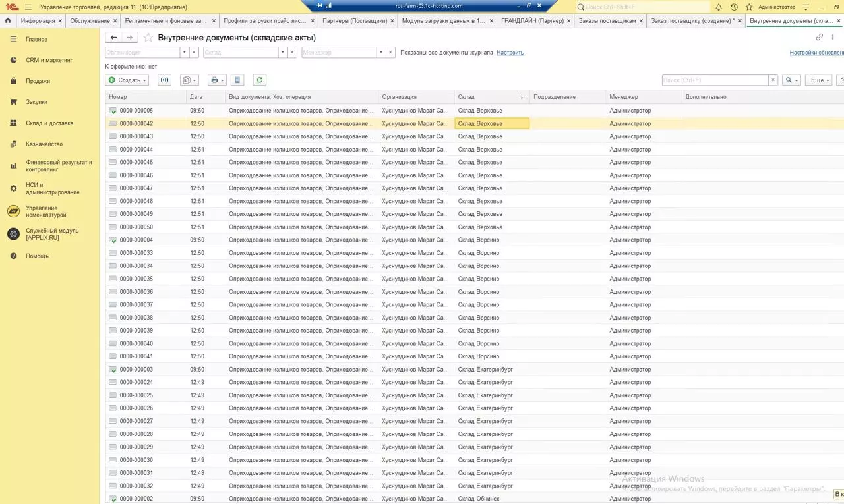This screenshot has height=504, width=844.
Task: Open the Казначейство section
Action: point(44,144)
